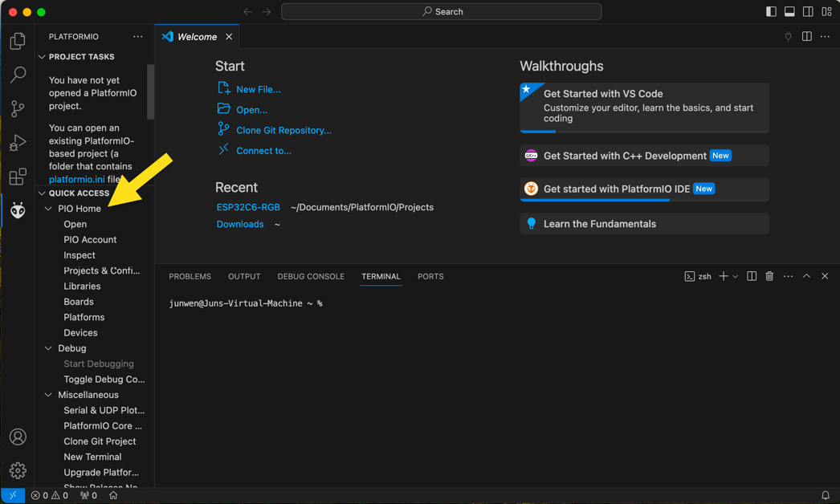Open the Extensions view
840x504 pixels.
(18, 177)
